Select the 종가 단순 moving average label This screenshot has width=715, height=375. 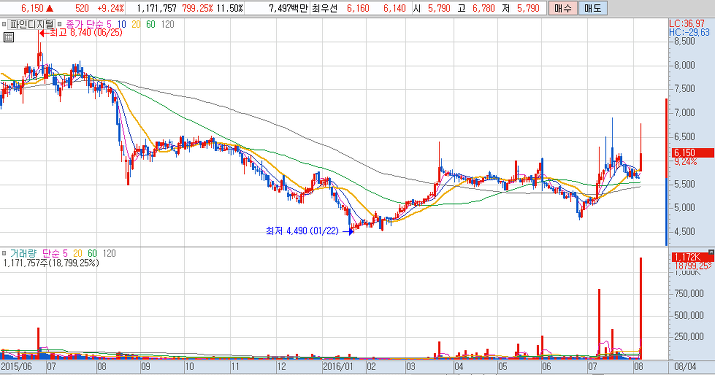pos(86,24)
